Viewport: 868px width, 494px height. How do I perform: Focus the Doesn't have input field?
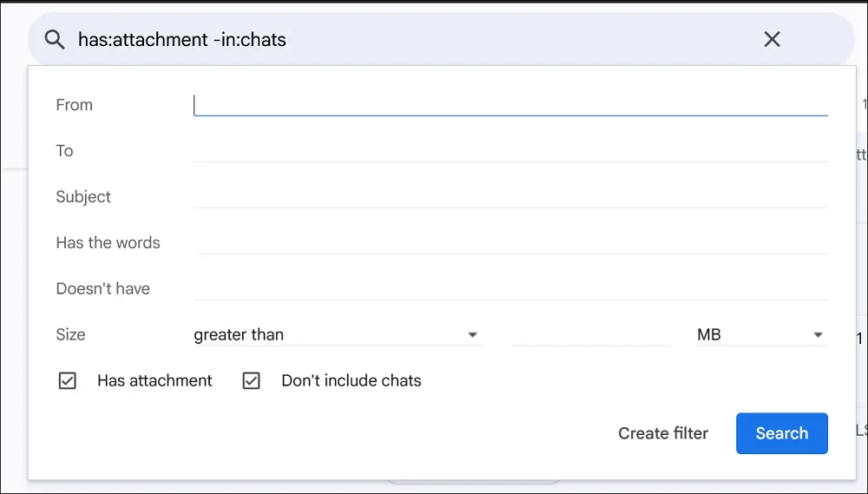510,289
